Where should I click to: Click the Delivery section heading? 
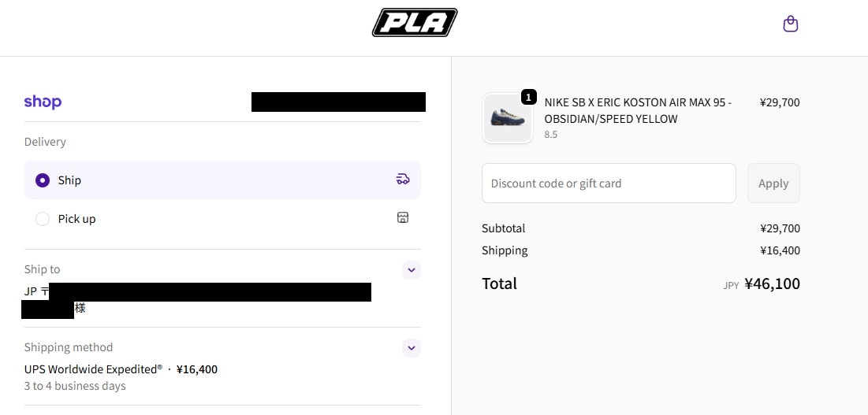(x=45, y=142)
